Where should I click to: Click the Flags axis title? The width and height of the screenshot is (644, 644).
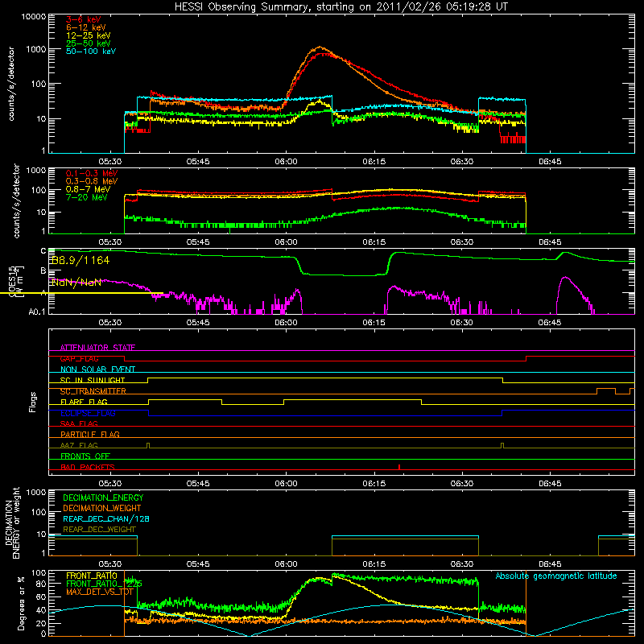[x=32, y=402]
